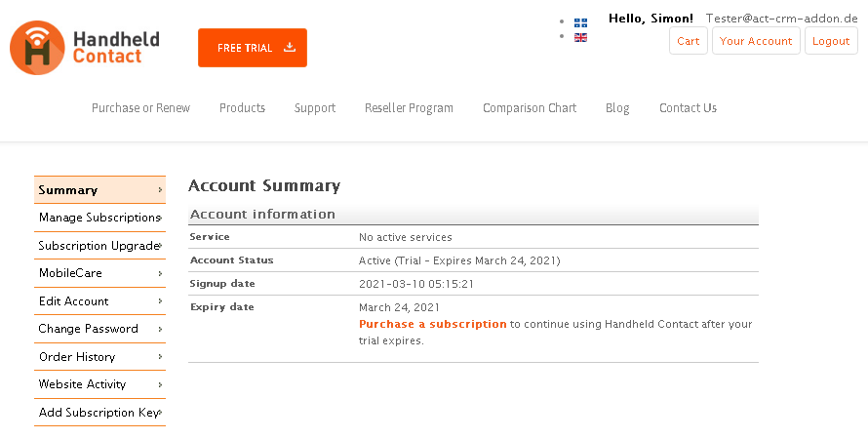Open Add Subscription Key in the sidebar
Viewport: 868px width, 439px height.
pyautogui.click(x=99, y=413)
